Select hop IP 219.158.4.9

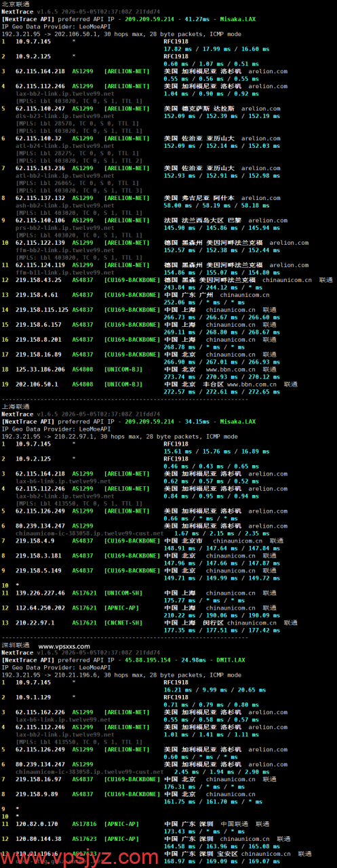(x=35, y=540)
